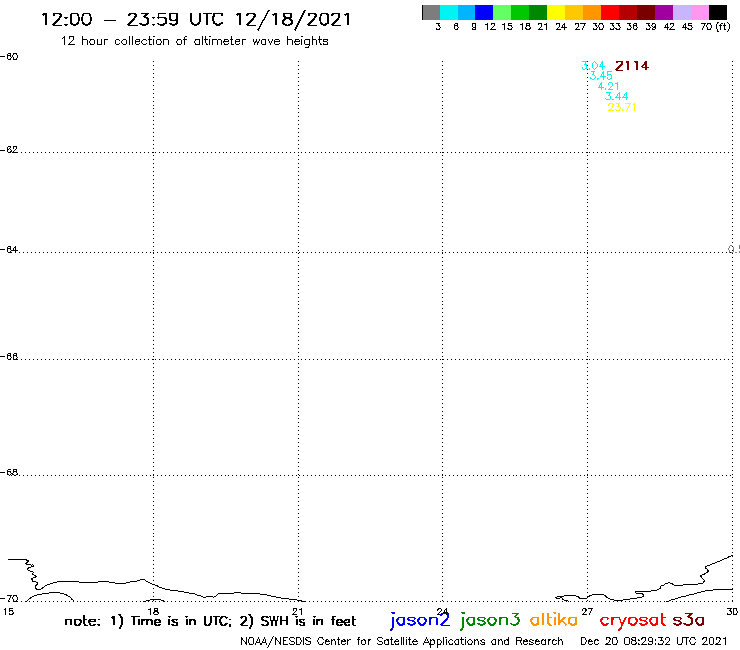Viewport: 740px width, 650px height.
Task: Click the orange 'altika' satellite label
Action: point(554,619)
